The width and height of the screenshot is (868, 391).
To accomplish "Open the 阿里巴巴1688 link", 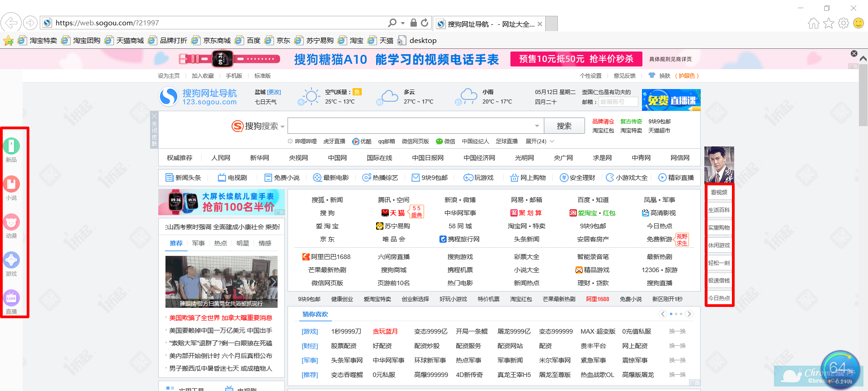I will 326,257.
